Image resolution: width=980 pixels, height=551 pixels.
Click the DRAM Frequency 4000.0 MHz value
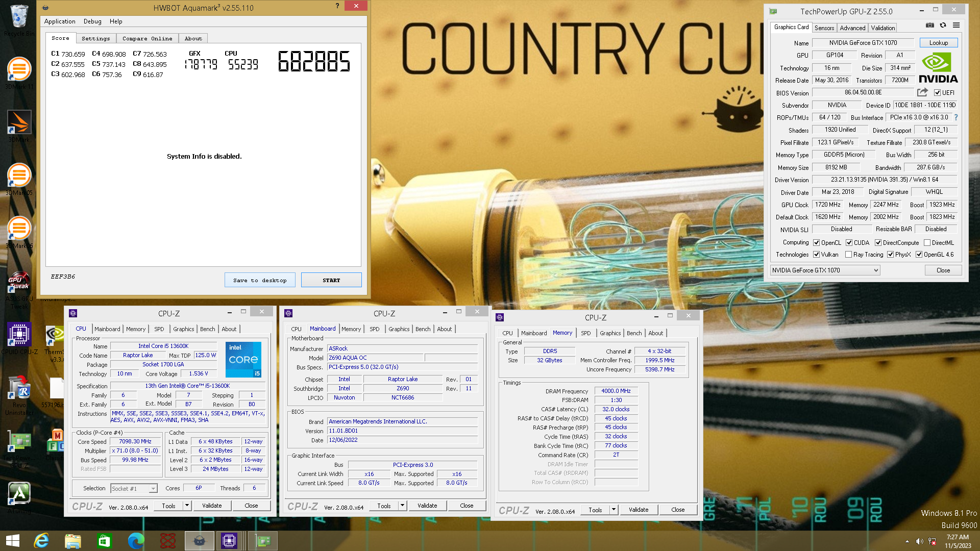coord(616,391)
